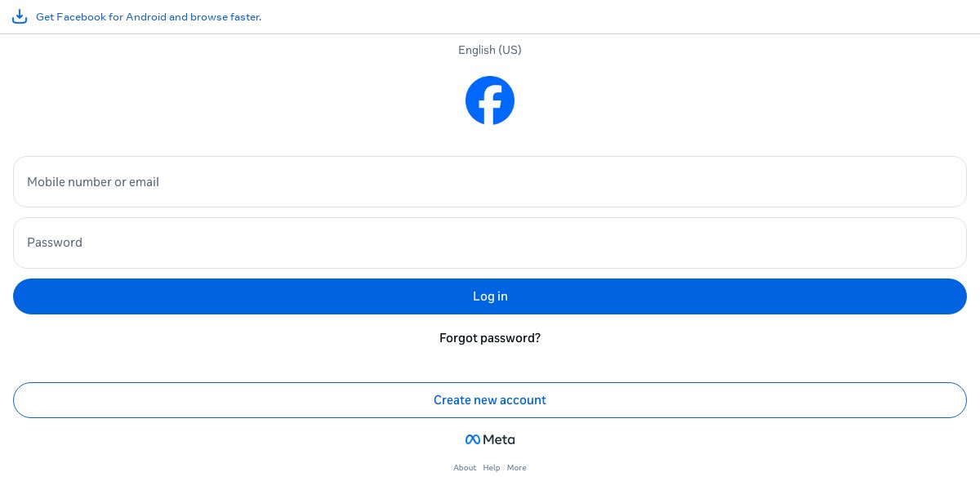This screenshot has height=490, width=980.
Task: Click the Create new account button
Action: (x=490, y=400)
